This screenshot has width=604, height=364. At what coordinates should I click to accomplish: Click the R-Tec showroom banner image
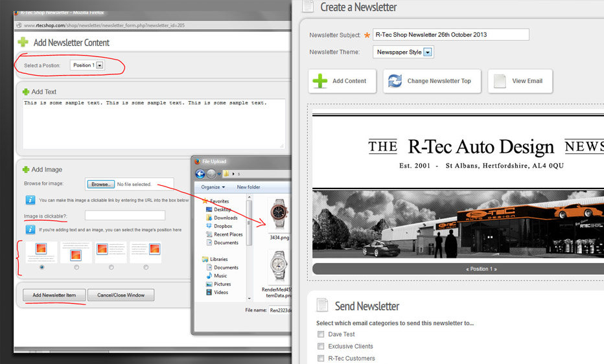(458, 224)
